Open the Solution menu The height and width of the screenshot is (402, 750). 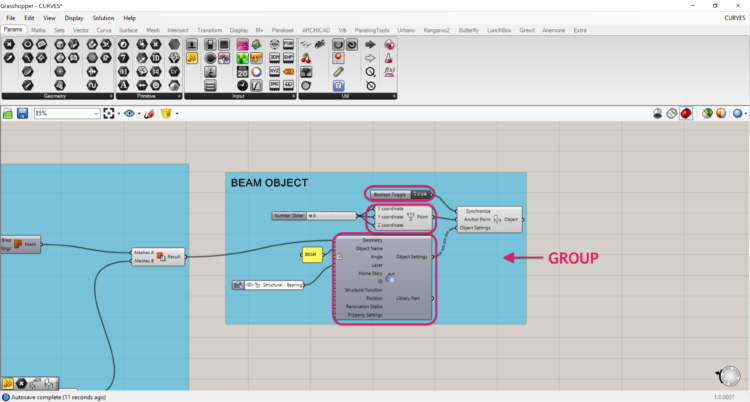pos(103,18)
